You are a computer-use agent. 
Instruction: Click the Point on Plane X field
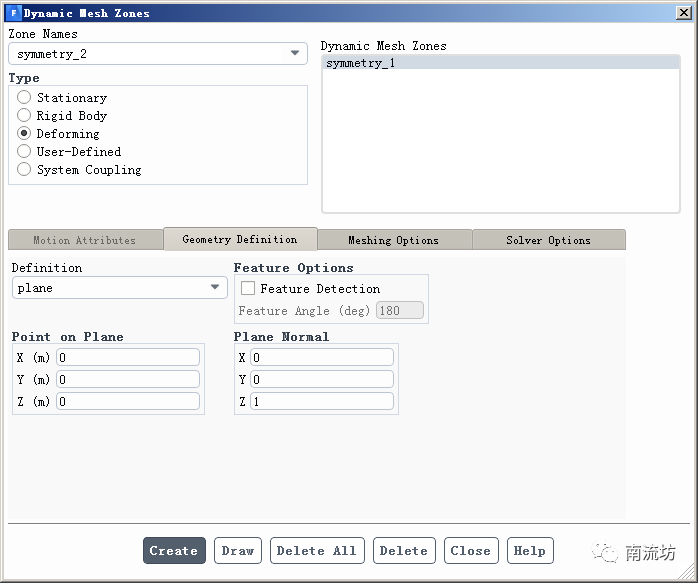(x=128, y=358)
